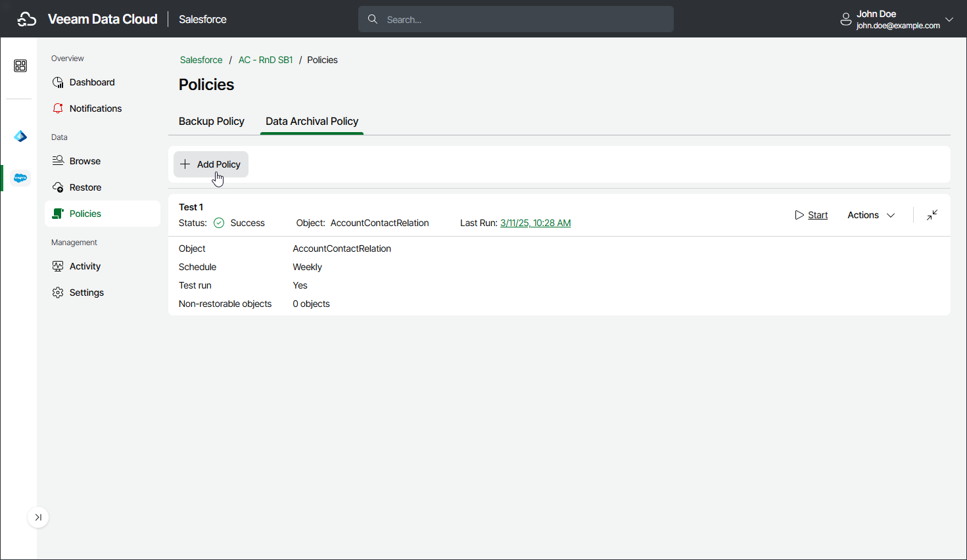
Task: Follow the Salesforce breadcrumb link
Action: (x=201, y=60)
